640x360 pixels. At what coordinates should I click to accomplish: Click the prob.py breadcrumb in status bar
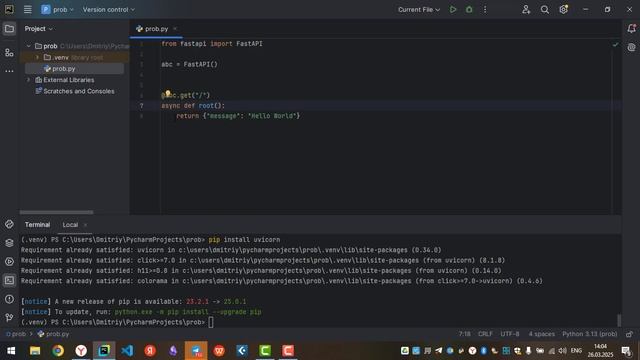pos(53,334)
